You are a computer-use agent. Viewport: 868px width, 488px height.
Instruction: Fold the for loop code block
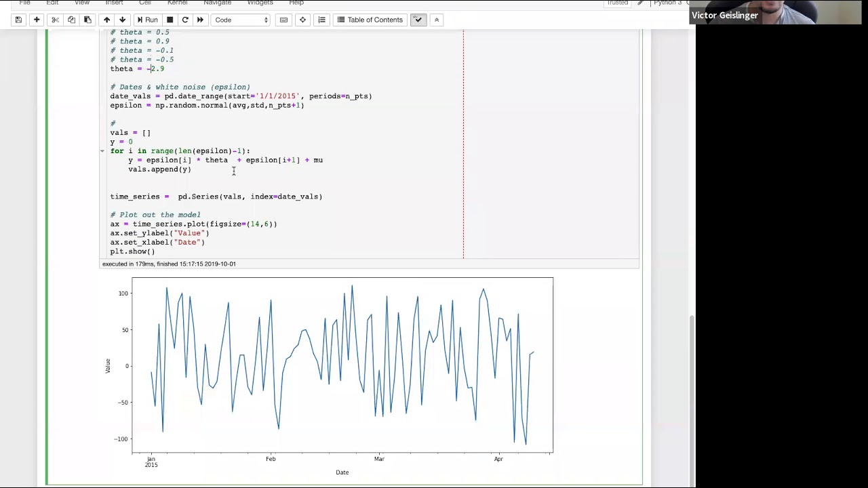click(102, 151)
